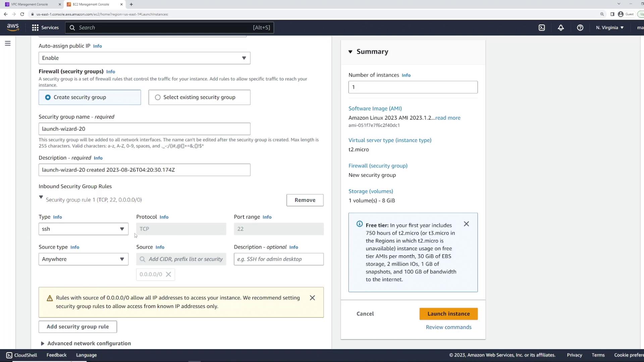This screenshot has width=644, height=362.
Task: Open the N. Virginia region menu
Action: [609, 28]
